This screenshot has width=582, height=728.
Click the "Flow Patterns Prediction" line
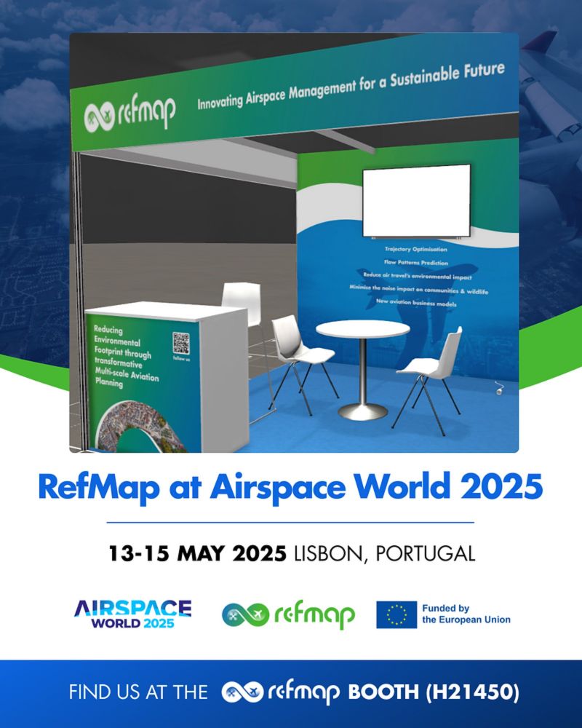point(416,262)
